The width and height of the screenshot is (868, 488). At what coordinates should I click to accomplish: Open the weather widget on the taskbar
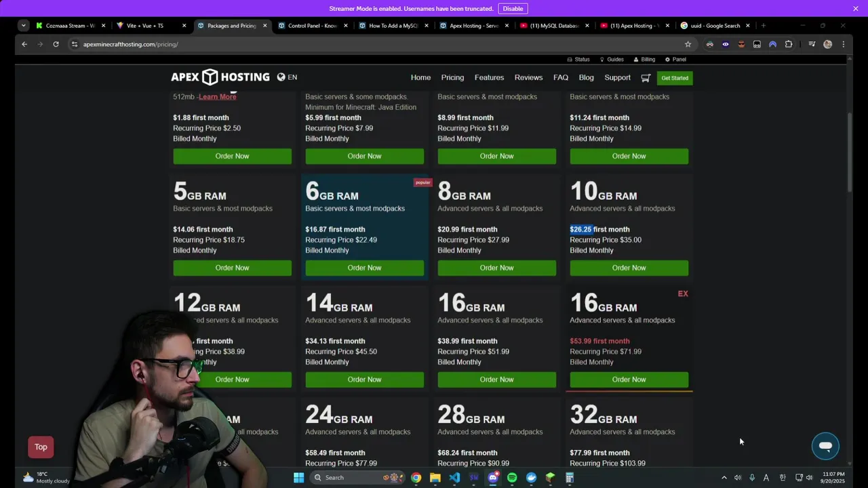[x=46, y=478]
